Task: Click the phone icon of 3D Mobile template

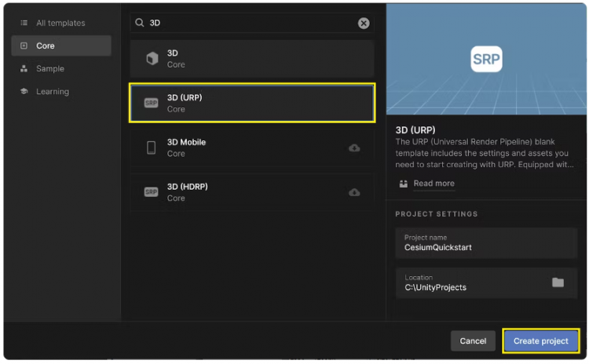Action: click(152, 147)
